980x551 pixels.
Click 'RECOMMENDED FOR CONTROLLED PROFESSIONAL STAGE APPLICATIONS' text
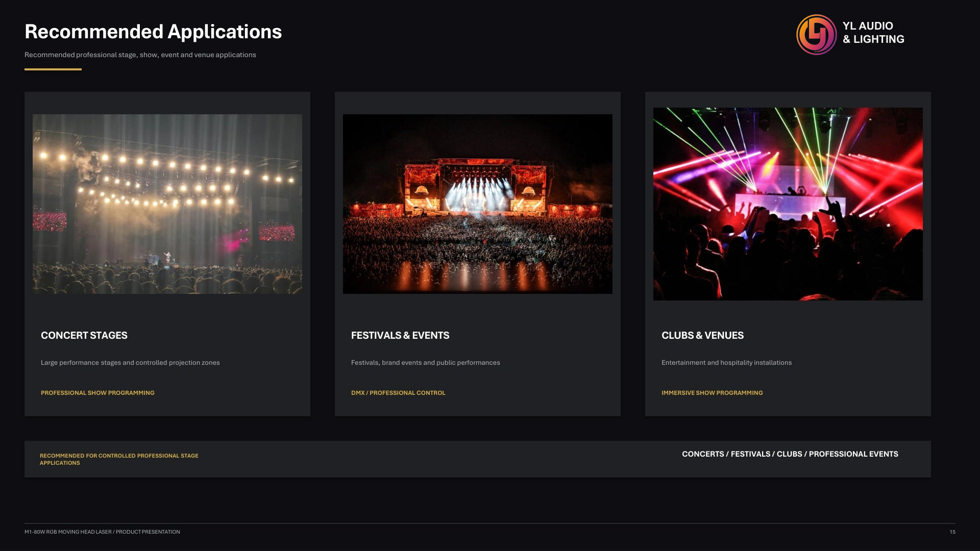[x=119, y=459]
